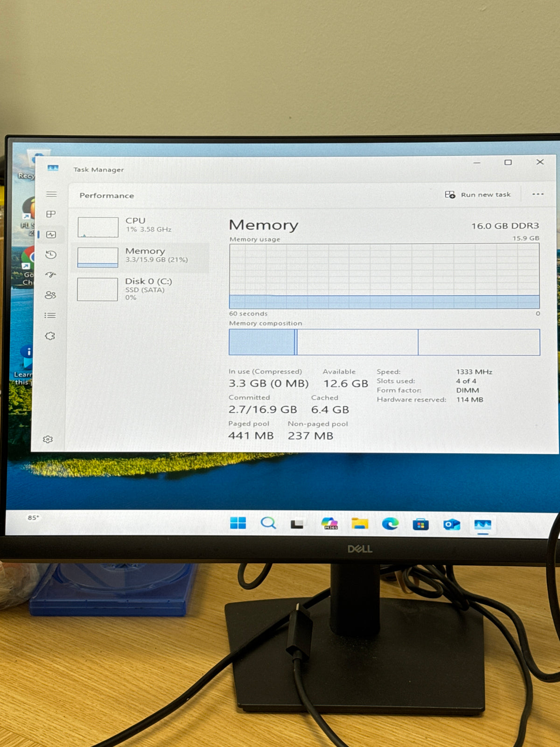Open the Task Manager hamburger navigation menu

51,194
